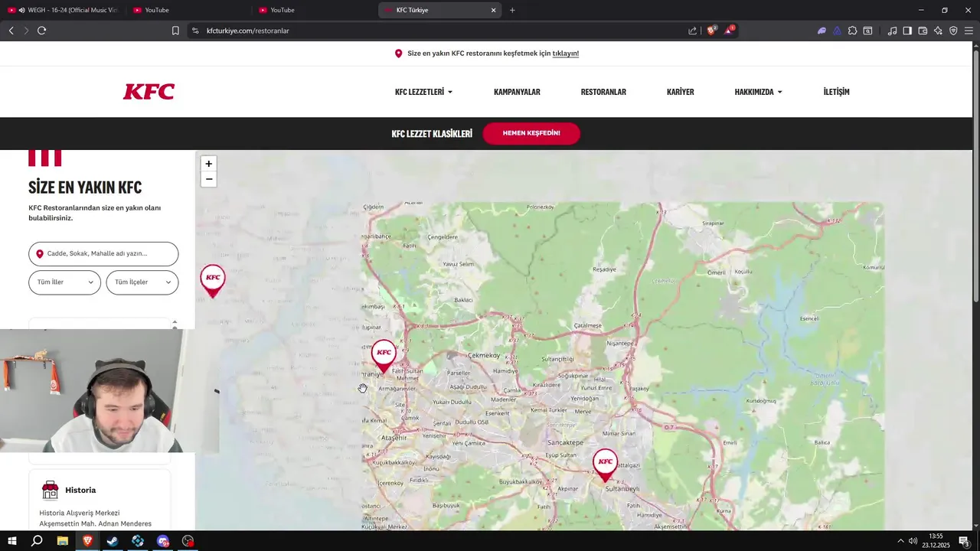Screen dimensions: 980x551
Task: Expand the Tüm İller dropdown
Action: [x=64, y=282]
